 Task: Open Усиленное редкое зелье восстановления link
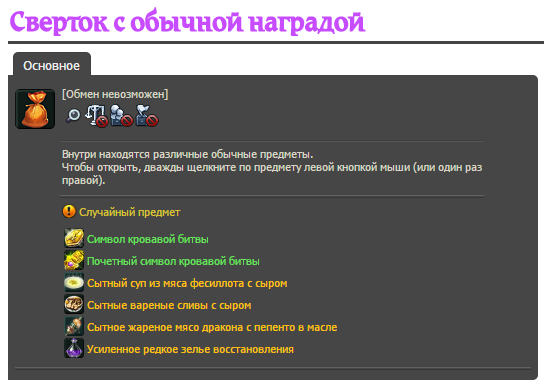pos(190,349)
